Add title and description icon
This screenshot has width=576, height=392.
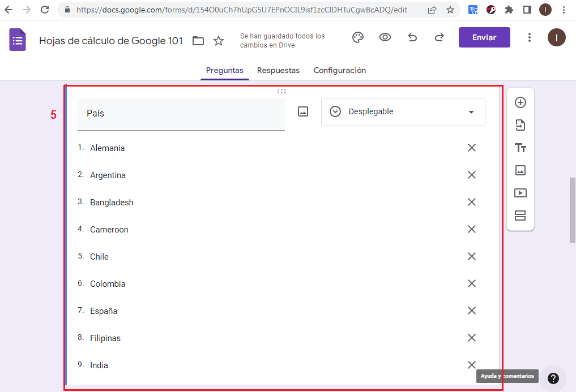pos(520,148)
